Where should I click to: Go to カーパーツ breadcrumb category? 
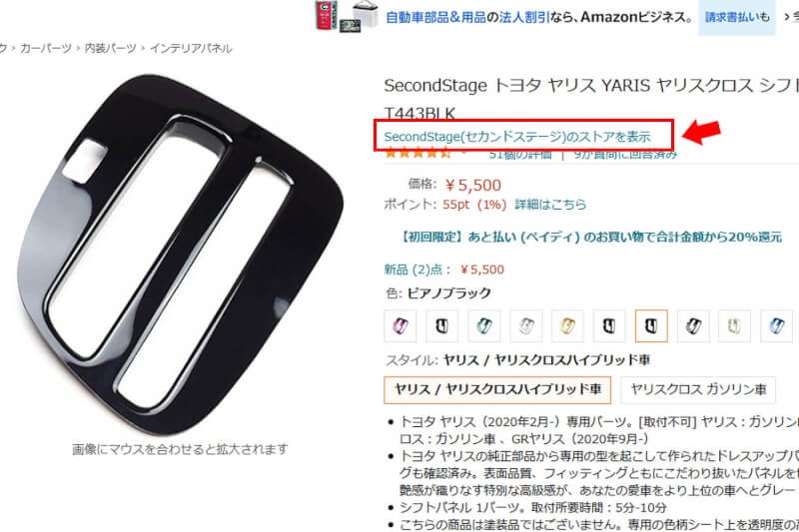click(45, 48)
